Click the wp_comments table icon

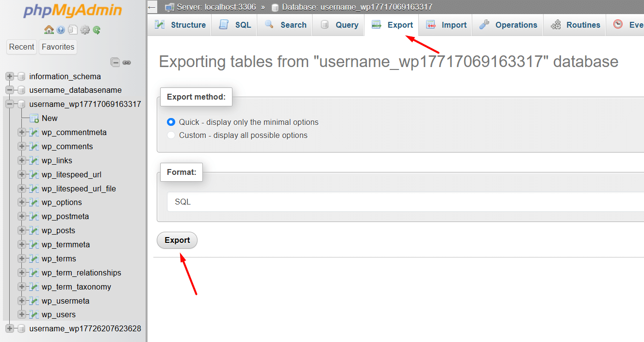[34, 146]
